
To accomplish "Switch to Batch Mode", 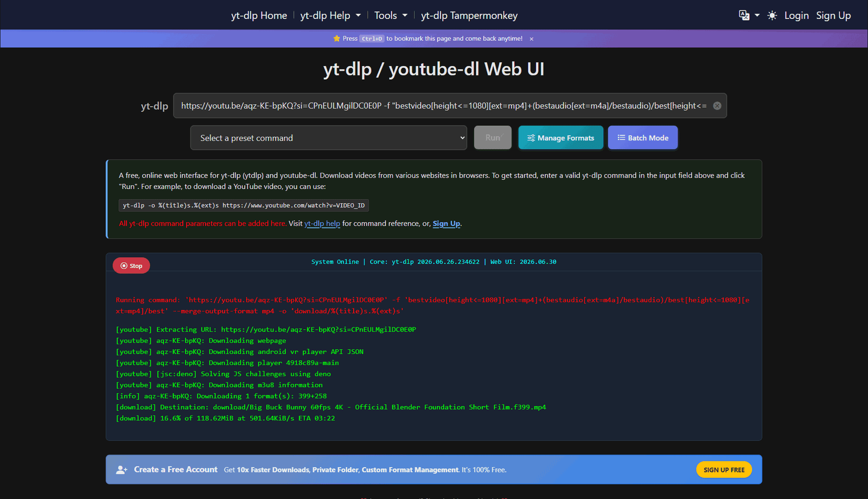I will (643, 138).
